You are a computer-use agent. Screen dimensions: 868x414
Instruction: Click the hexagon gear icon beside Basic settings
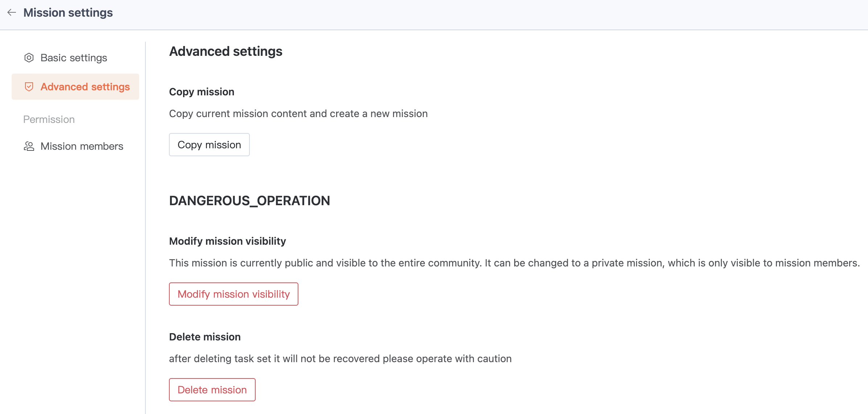(x=29, y=58)
